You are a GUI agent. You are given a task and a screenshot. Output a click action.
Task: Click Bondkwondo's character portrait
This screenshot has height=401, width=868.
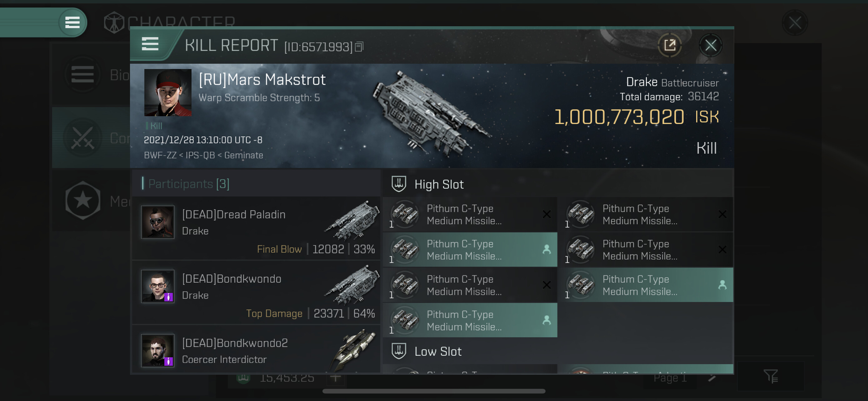[x=158, y=286]
